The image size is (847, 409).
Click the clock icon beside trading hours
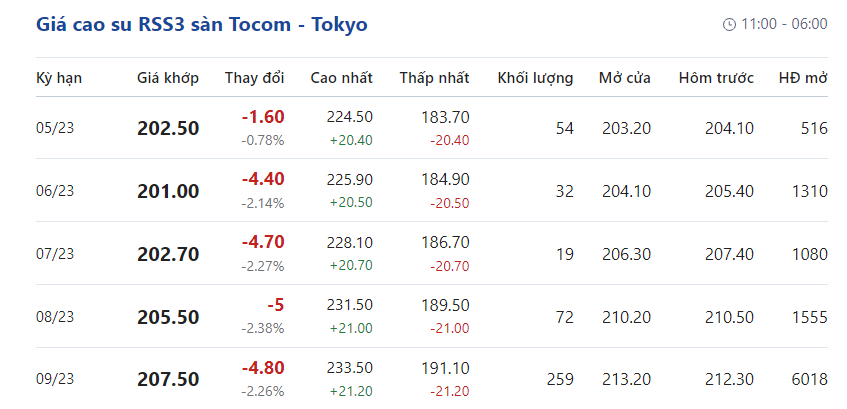pyautogui.click(x=729, y=24)
